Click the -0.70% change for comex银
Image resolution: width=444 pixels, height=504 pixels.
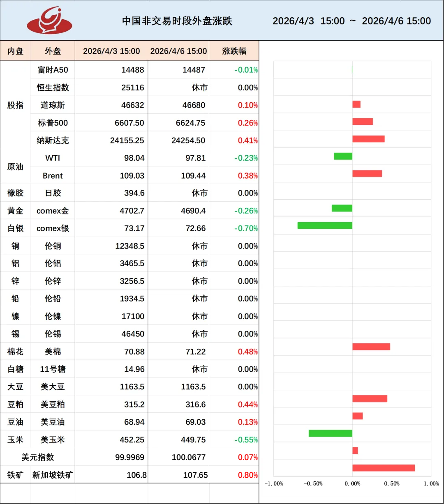pos(246,228)
